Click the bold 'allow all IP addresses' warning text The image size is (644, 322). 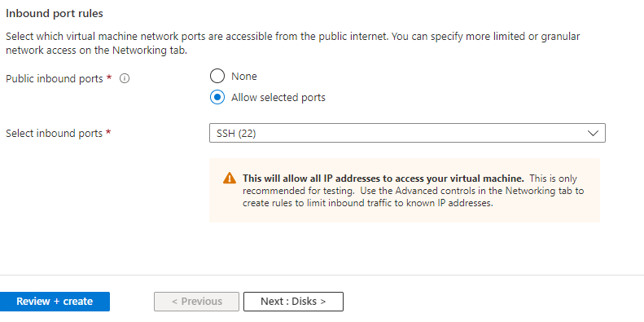tap(383, 179)
